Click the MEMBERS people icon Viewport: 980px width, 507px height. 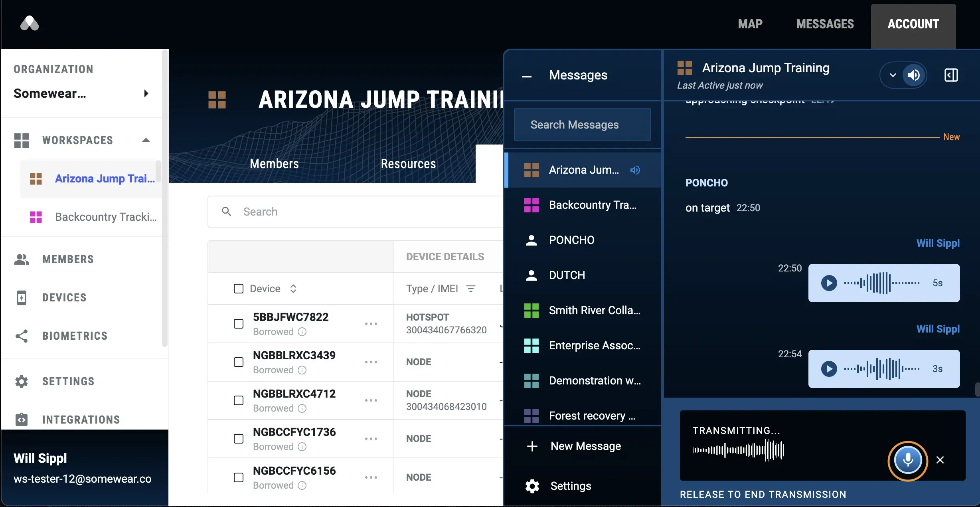[22, 259]
